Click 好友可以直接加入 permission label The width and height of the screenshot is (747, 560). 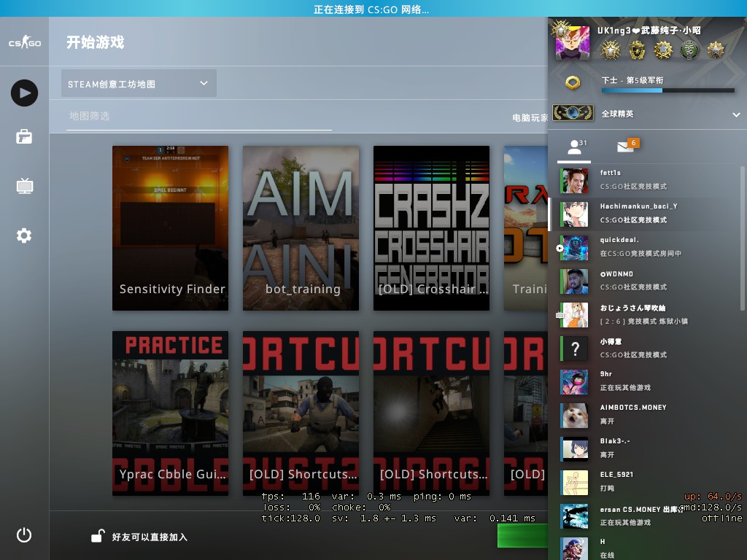(150, 537)
